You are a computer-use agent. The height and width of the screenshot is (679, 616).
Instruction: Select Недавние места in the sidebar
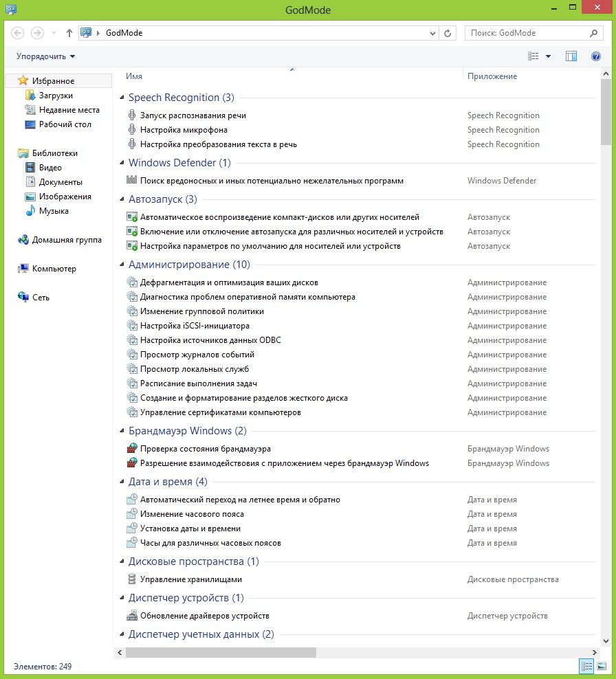[x=69, y=110]
